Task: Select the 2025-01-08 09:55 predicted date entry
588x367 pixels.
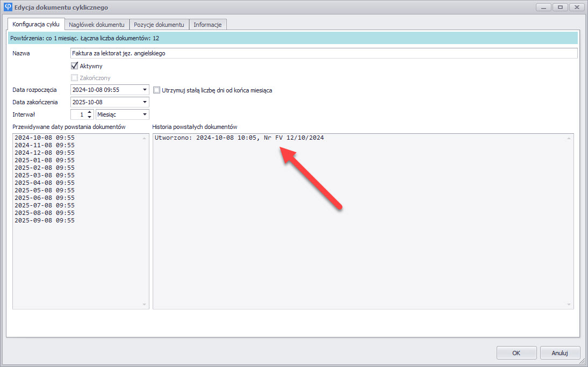Action: pyautogui.click(x=45, y=161)
